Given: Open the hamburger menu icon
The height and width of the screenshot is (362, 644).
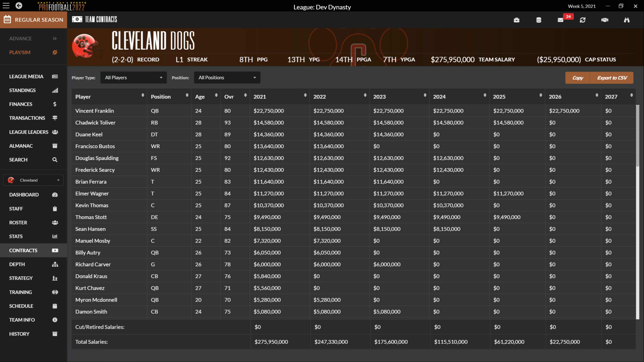Looking at the screenshot, I should [x=6, y=6].
